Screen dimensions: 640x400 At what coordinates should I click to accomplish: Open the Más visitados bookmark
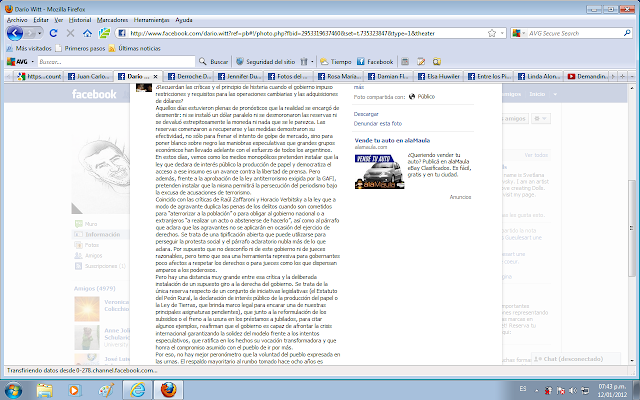click(x=29, y=48)
